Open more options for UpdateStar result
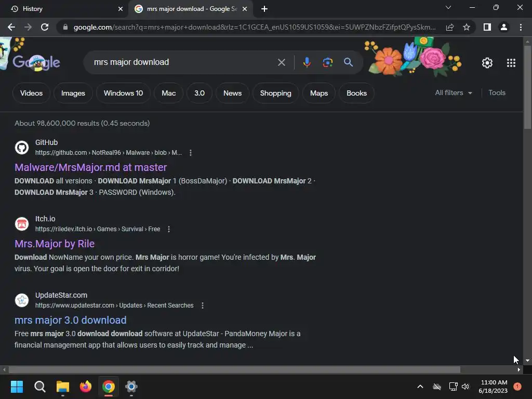 [203, 305]
